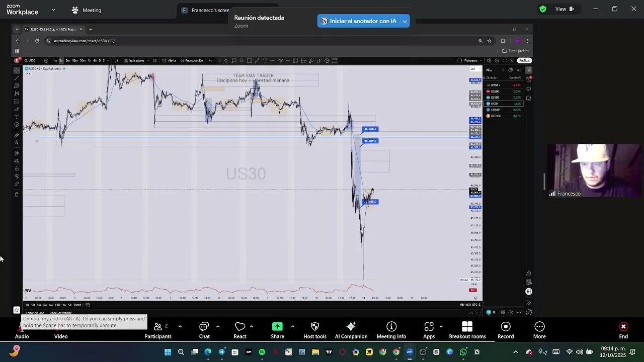The width and height of the screenshot is (644, 362).
Task: Delete drawings with trash icon
Action: coord(17,194)
